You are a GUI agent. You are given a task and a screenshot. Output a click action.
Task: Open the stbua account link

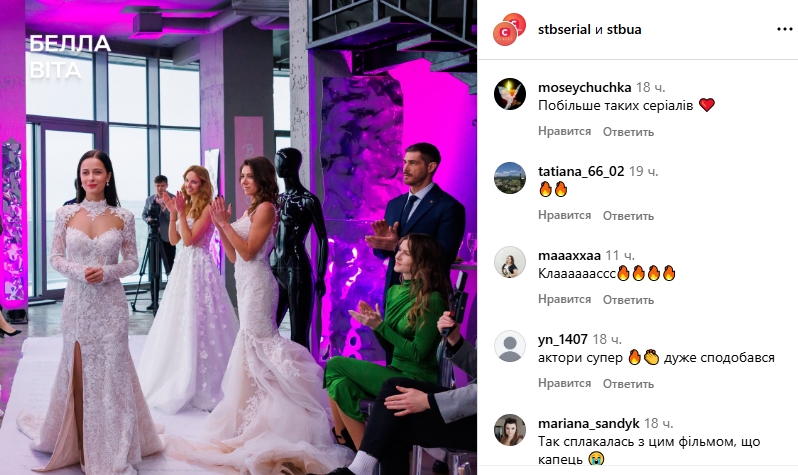tap(624, 30)
